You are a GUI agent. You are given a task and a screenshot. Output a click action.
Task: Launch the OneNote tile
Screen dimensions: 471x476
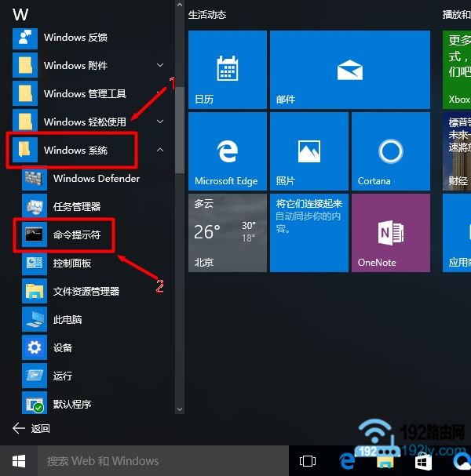coord(390,232)
